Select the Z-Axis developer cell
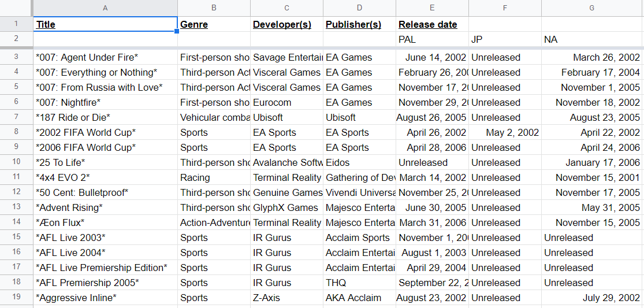This screenshot has height=308, width=644. (x=286, y=298)
